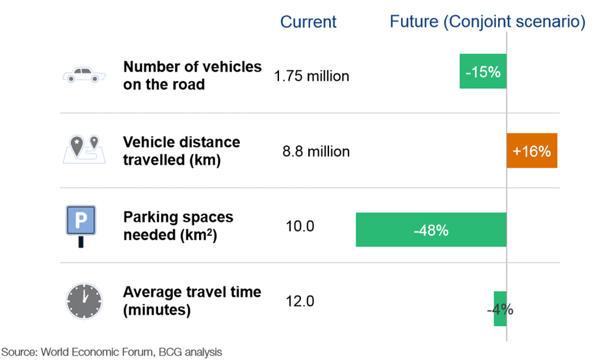
Task: Click the "Number of vehicles on the road" label
Action: (192, 75)
